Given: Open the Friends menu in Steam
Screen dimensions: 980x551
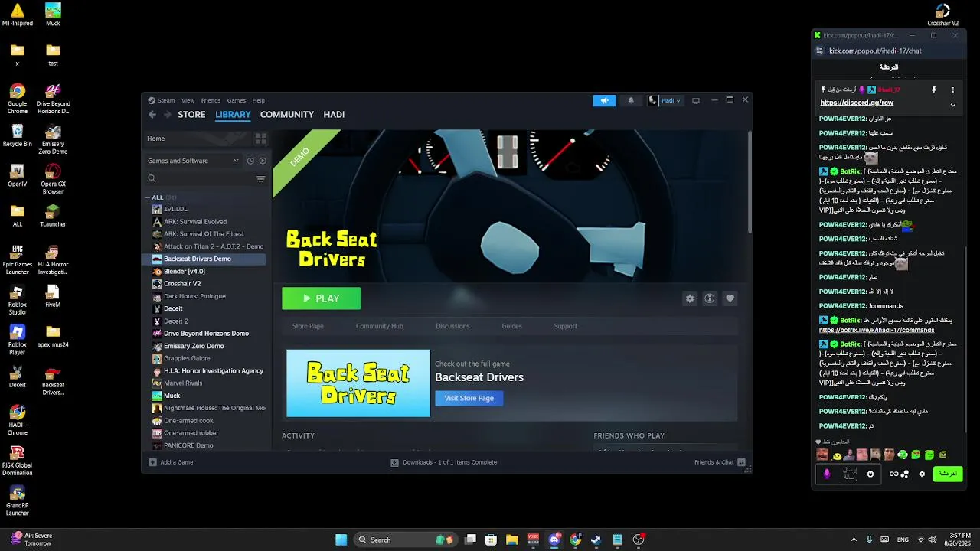Looking at the screenshot, I should [211, 100].
